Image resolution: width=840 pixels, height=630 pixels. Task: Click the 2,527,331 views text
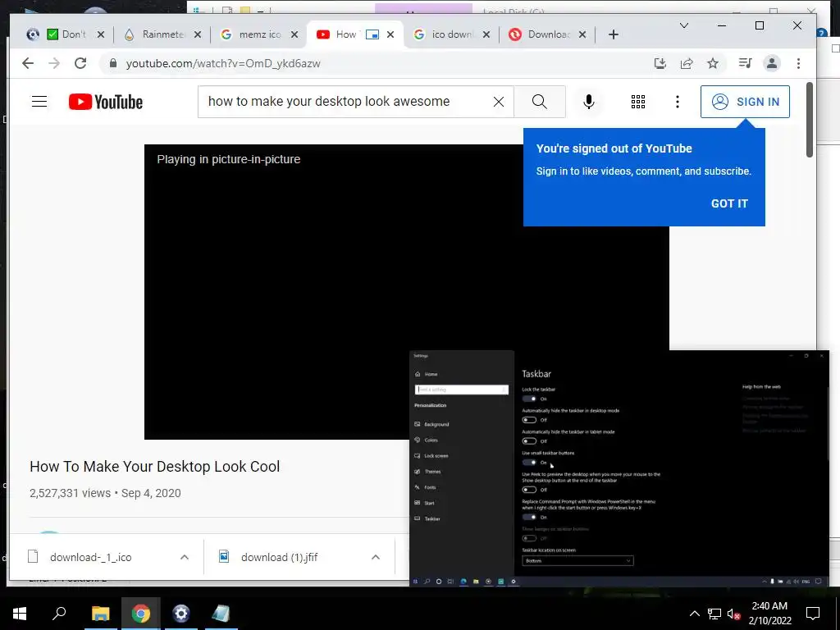point(71,493)
